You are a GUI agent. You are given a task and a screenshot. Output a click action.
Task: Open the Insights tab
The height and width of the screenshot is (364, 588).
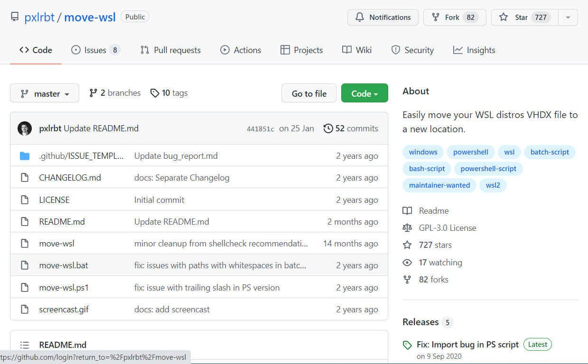coord(474,50)
